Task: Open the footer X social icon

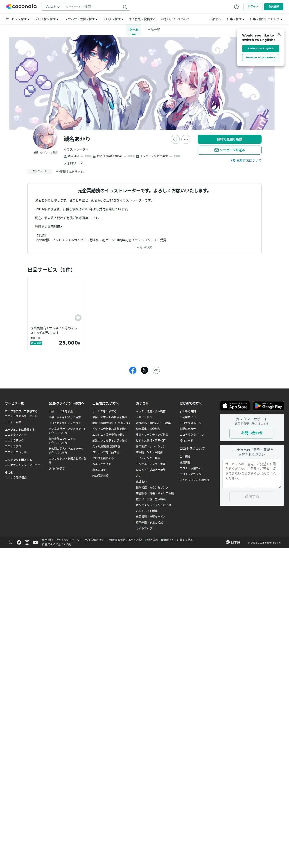Action: [10, 543]
